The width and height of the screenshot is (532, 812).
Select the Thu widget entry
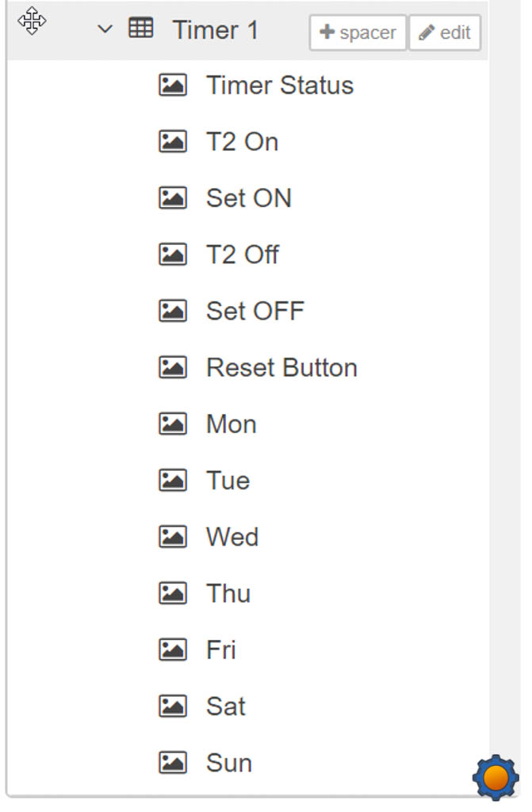[x=228, y=593]
